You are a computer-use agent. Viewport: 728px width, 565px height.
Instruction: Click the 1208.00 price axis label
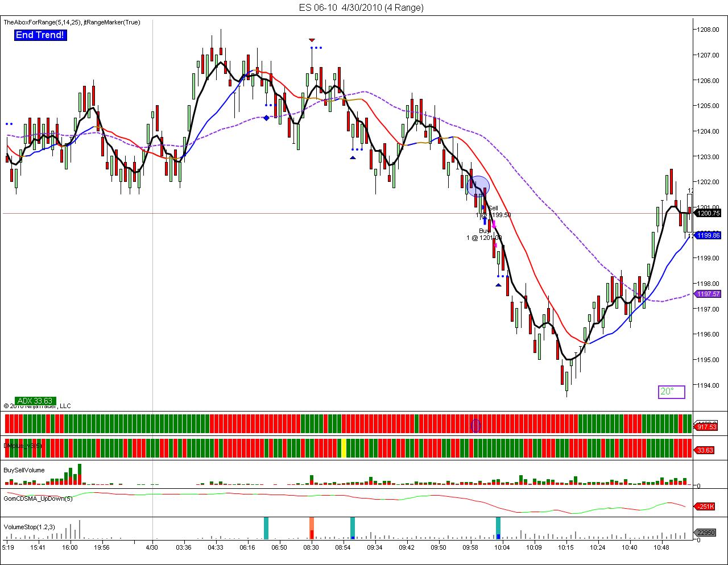click(709, 30)
